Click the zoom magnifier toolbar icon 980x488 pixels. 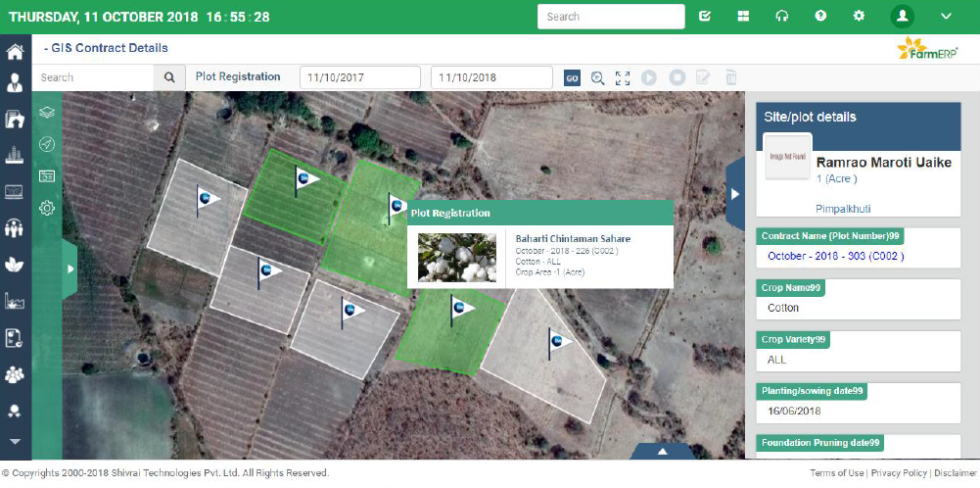tap(597, 77)
